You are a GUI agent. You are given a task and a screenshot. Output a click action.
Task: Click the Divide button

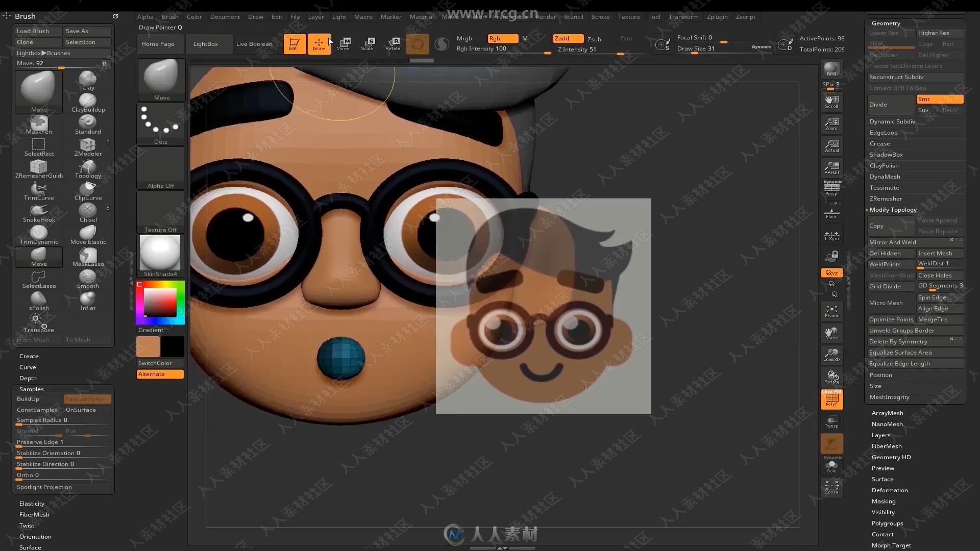(891, 105)
